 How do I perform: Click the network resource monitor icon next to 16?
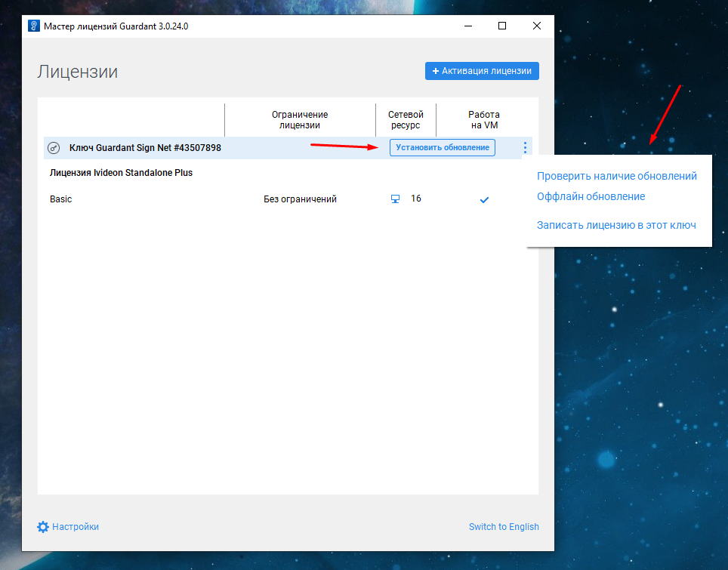tap(395, 199)
